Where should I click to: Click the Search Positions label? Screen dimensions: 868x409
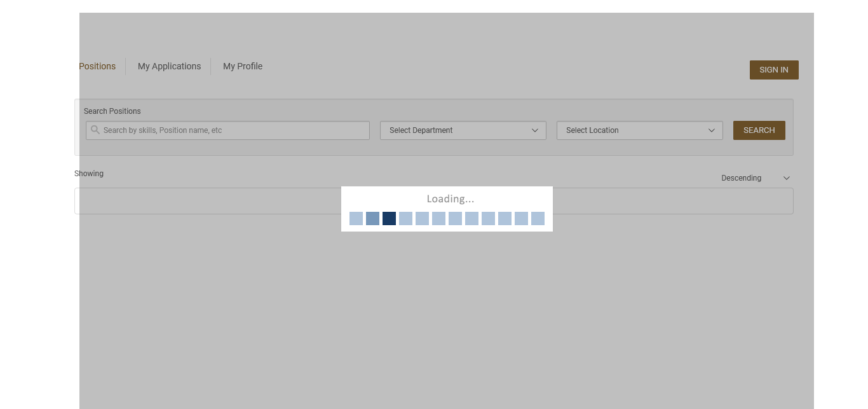click(x=112, y=111)
